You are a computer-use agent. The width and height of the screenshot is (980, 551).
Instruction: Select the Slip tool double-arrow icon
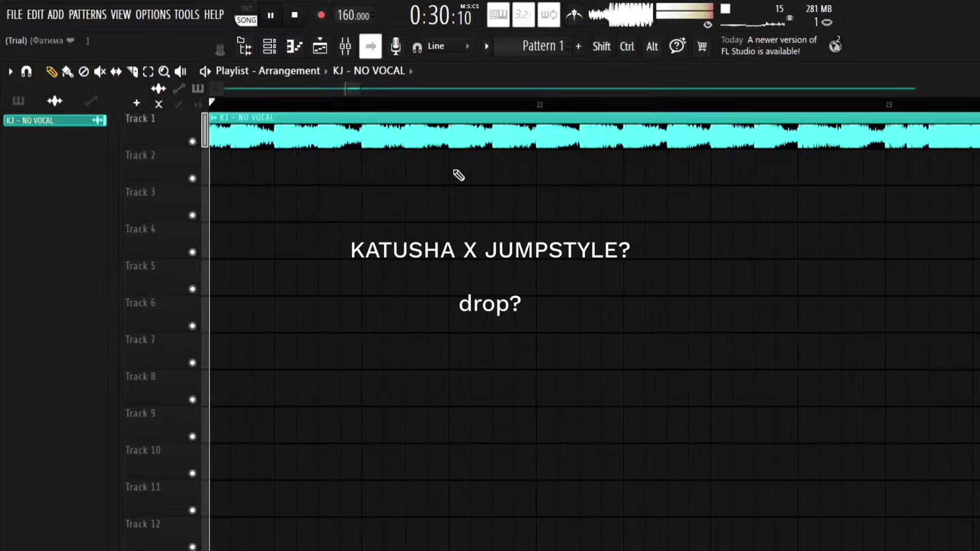(x=116, y=71)
